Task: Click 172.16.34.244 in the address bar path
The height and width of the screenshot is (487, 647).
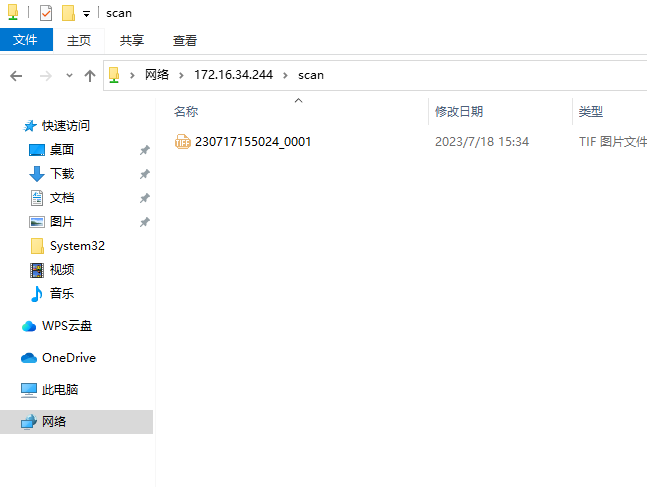Action: coord(233,75)
